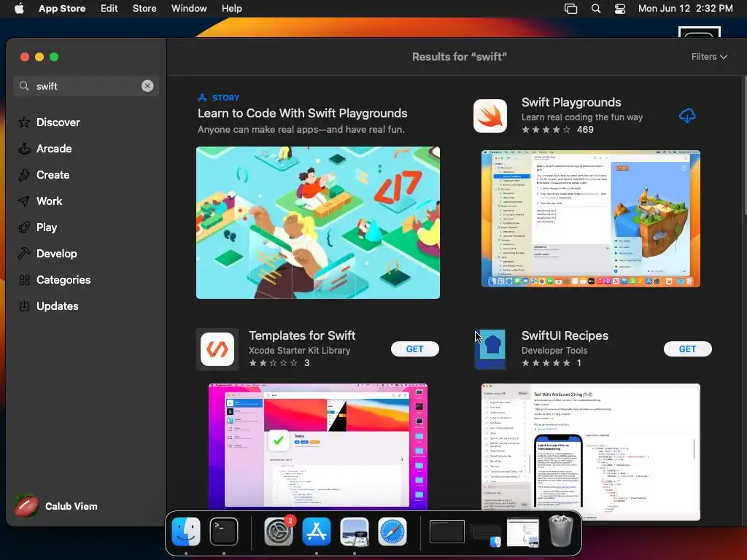Open the Arcade section
This screenshot has width=747, height=560.
click(x=45, y=149)
